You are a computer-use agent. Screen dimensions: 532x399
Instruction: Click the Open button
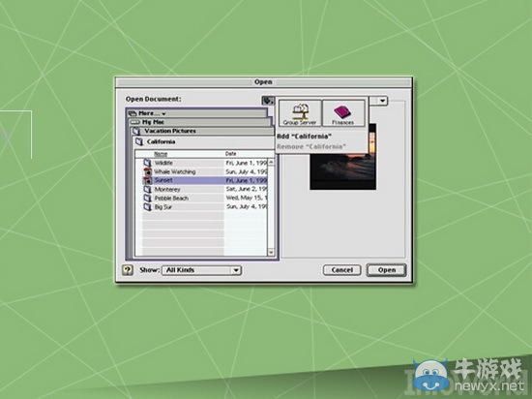[387, 270]
